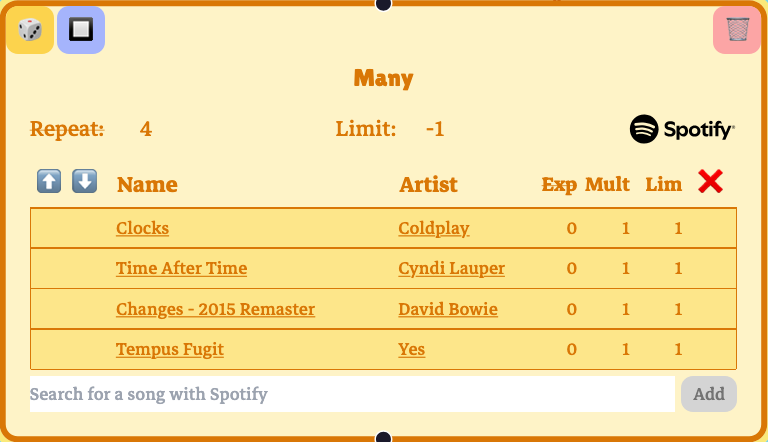This screenshot has height=442, width=768.
Task: Open the Clocks song link
Action: (142, 228)
